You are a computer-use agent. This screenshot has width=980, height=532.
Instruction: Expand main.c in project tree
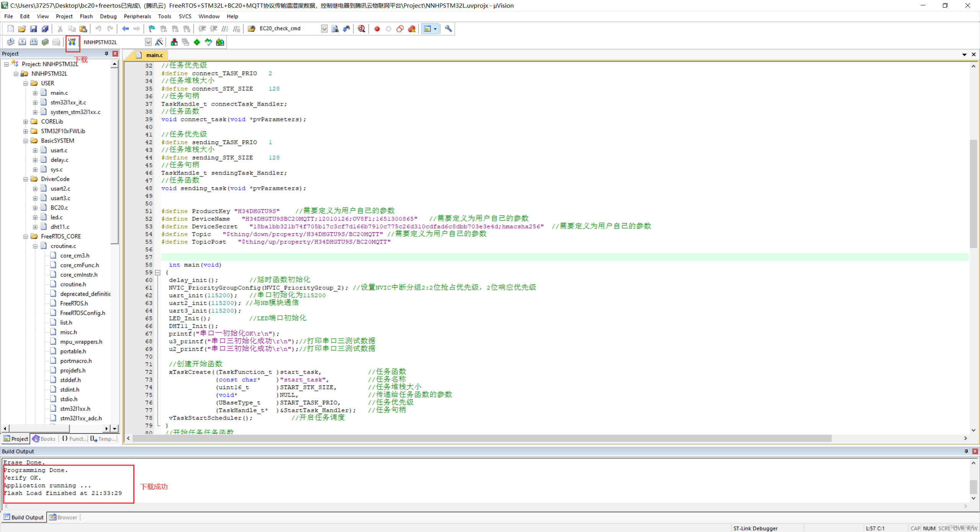tap(35, 93)
